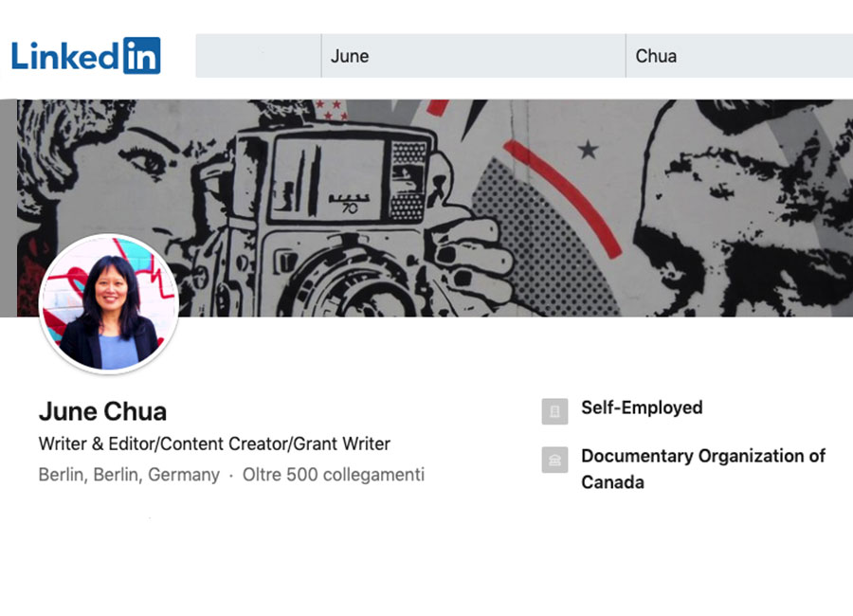This screenshot has width=853, height=616.
Task: Click the LinkedIn logo
Action: 85,56
